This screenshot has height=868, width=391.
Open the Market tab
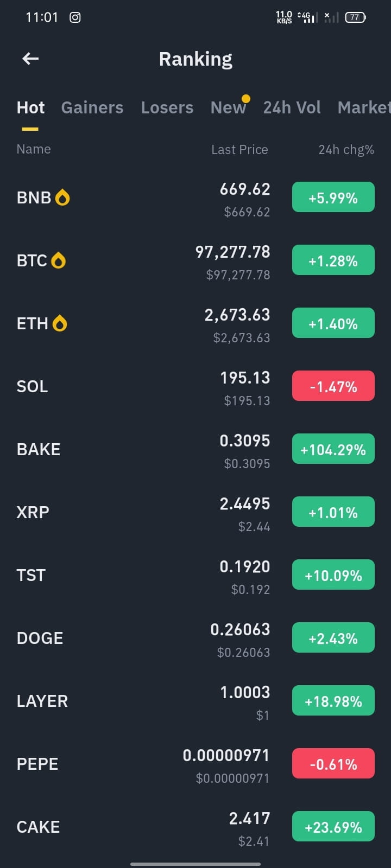(364, 107)
